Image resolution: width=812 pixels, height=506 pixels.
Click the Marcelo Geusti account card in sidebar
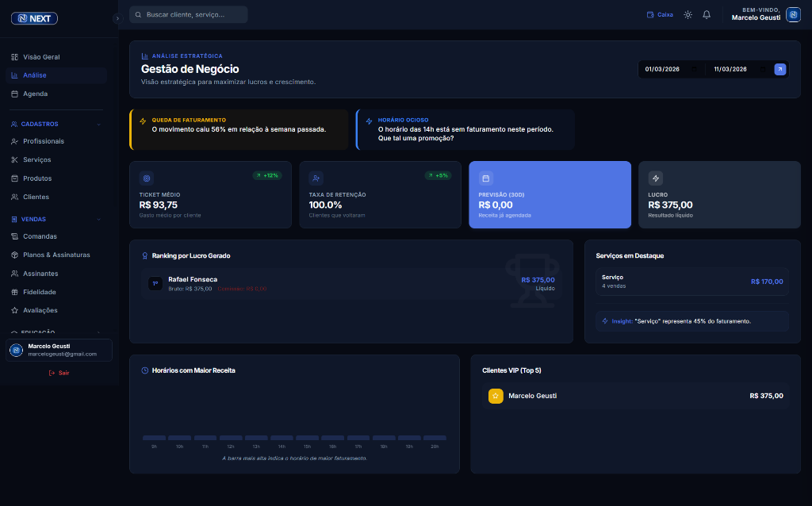59,350
